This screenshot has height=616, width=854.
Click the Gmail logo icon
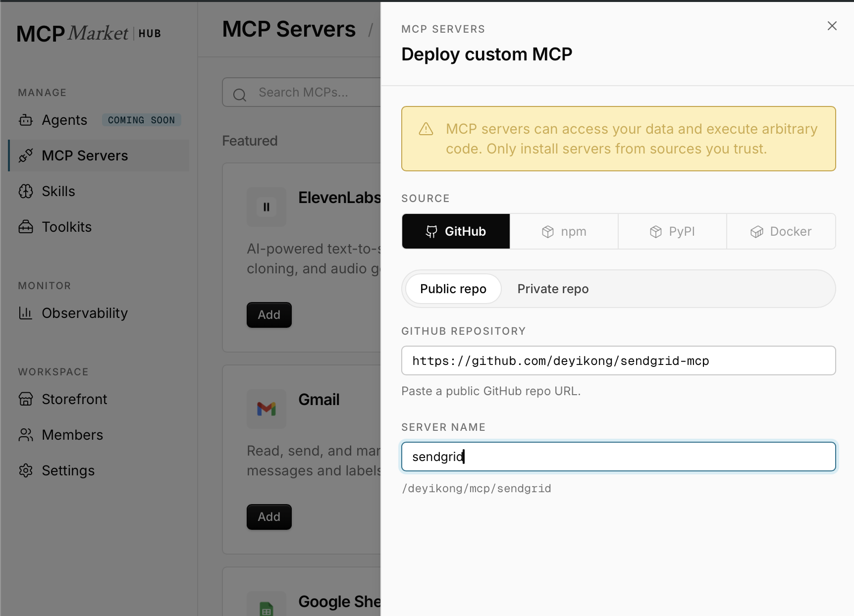(x=267, y=409)
